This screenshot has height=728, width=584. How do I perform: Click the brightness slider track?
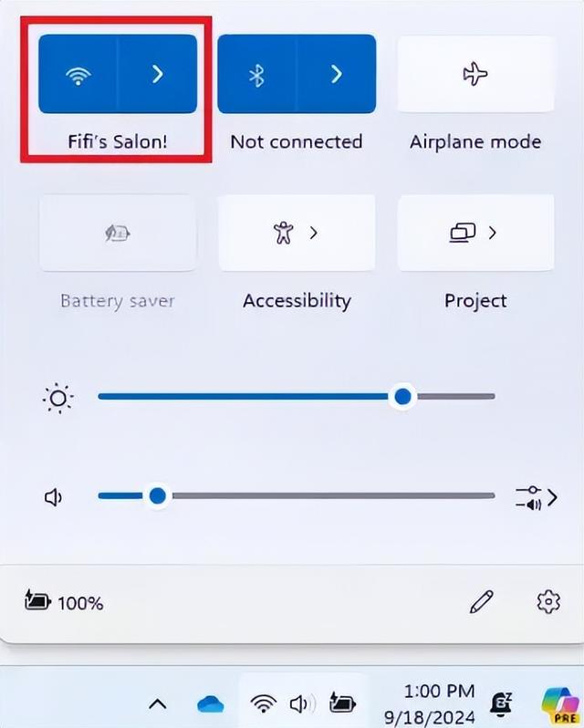tap(297, 397)
